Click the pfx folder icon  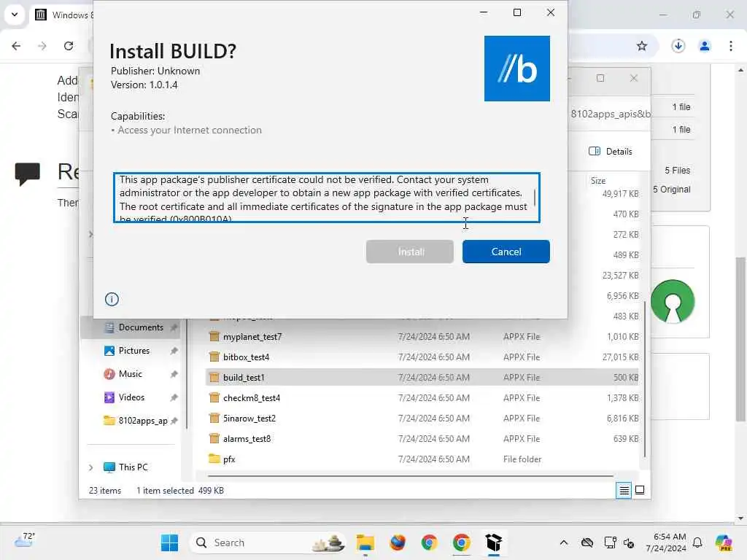click(214, 459)
